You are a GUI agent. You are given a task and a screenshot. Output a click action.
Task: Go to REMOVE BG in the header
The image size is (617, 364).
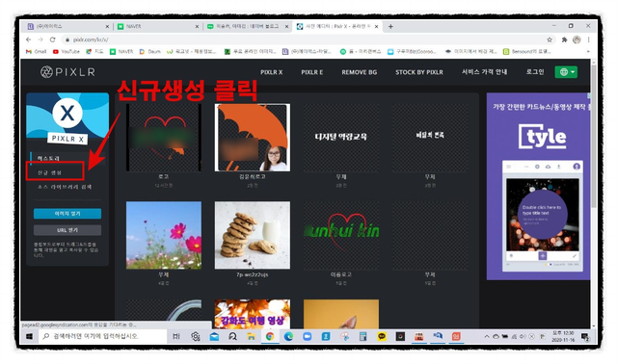click(359, 72)
